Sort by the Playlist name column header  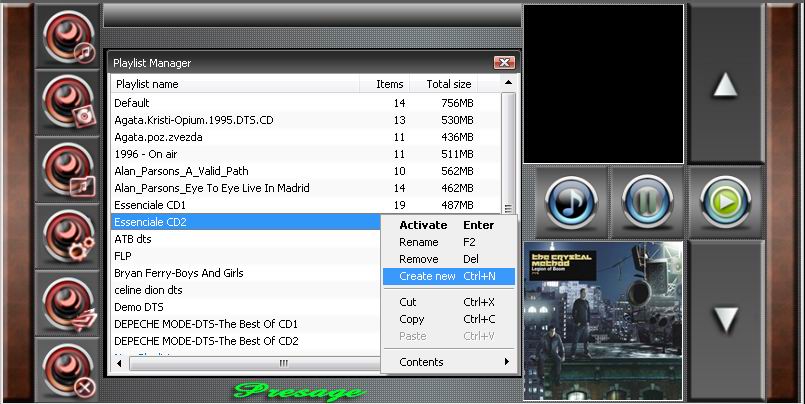240,84
